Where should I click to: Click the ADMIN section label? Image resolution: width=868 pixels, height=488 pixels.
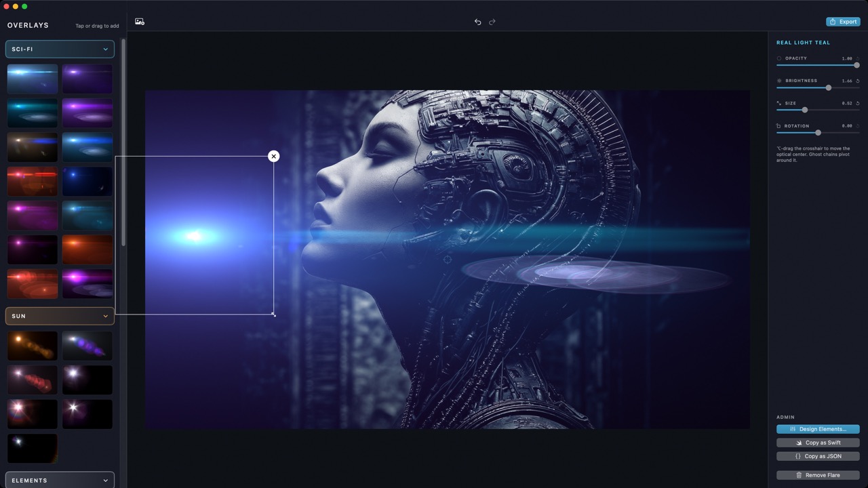785,418
